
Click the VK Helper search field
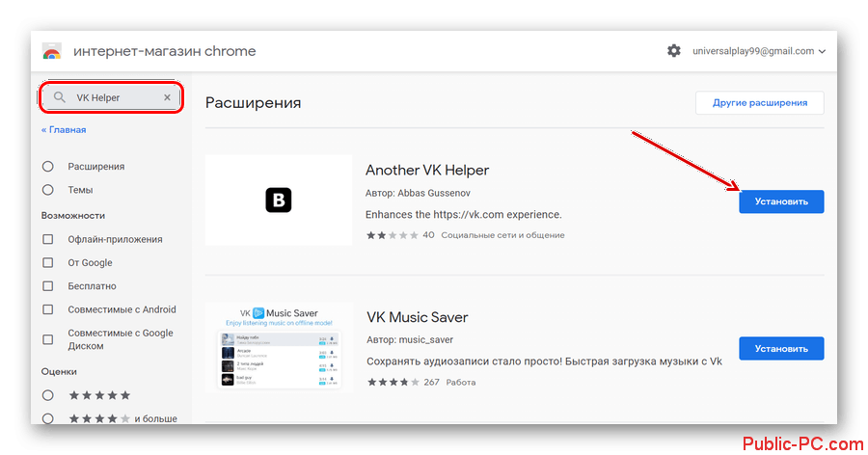[x=111, y=97]
